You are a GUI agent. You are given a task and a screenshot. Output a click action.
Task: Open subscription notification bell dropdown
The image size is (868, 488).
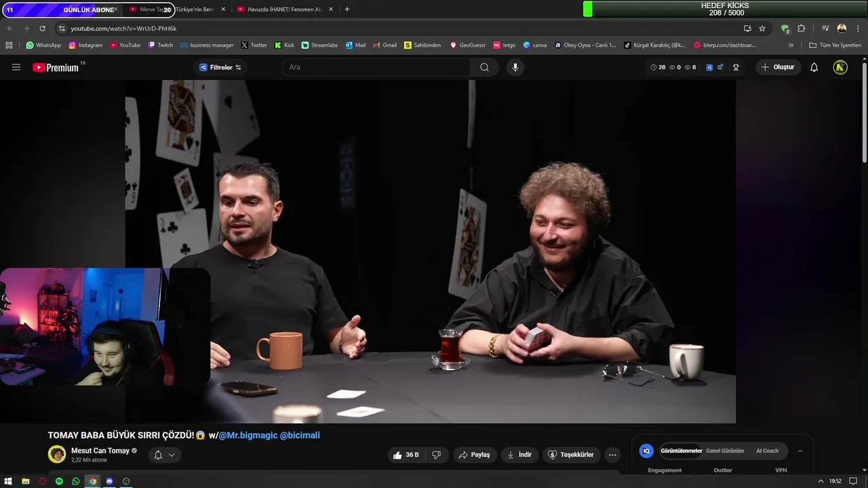pyautogui.click(x=164, y=455)
